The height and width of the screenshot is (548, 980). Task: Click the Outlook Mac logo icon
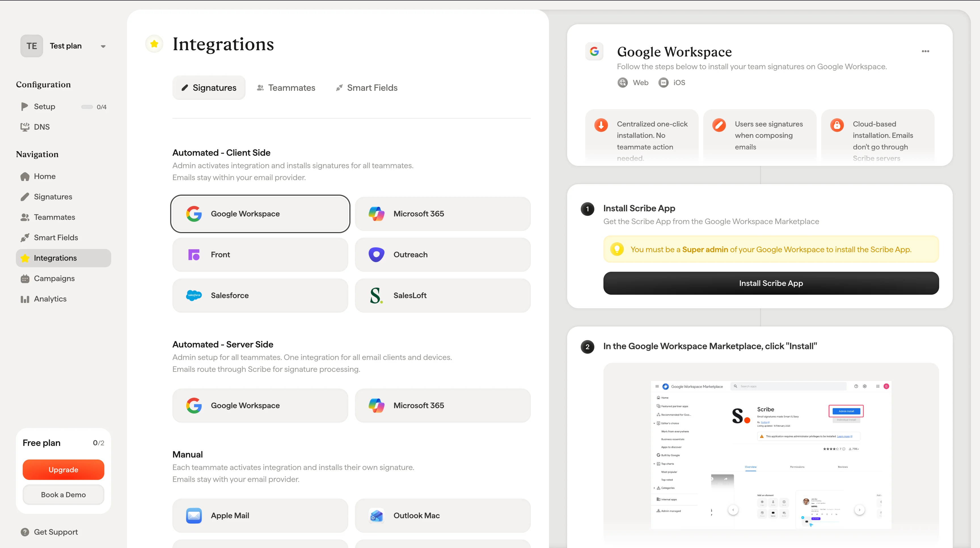(x=376, y=516)
